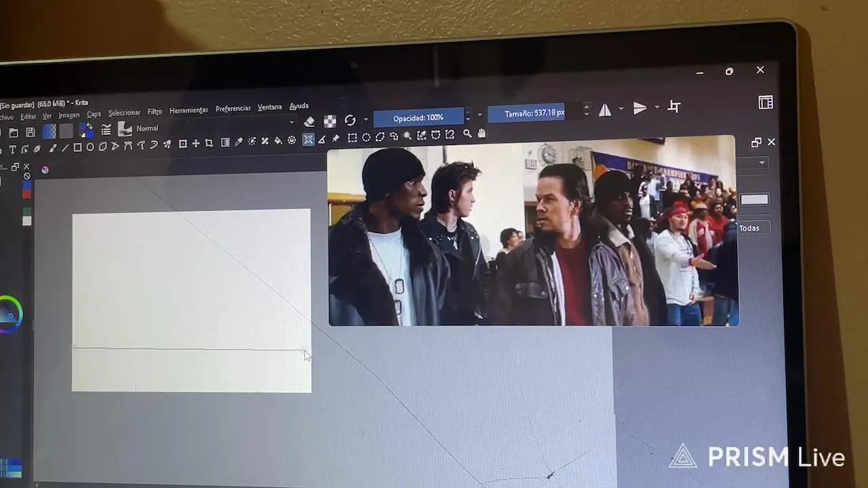Select the Similar Color Selection tool

pos(421,136)
